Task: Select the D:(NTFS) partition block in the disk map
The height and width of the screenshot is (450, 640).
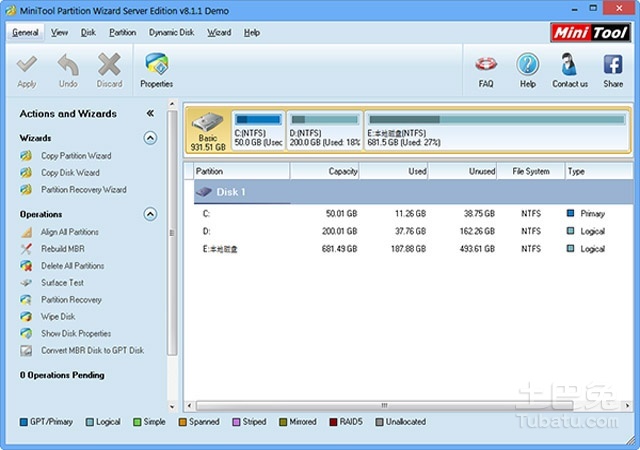Action: pyautogui.click(x=324, y=131)
